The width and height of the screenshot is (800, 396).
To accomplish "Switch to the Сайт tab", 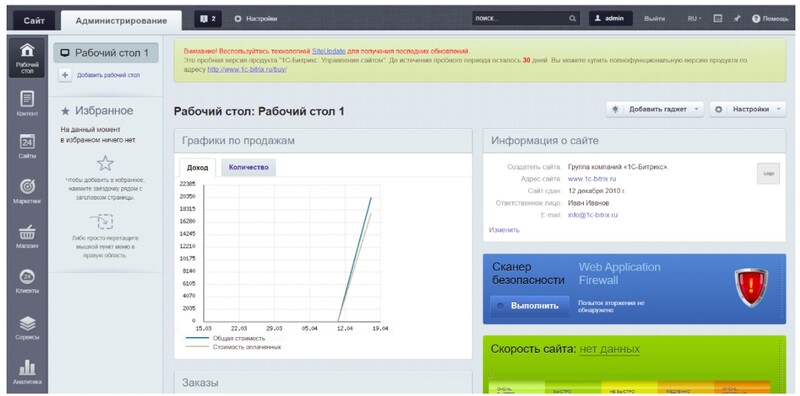I will coord(34,21).
